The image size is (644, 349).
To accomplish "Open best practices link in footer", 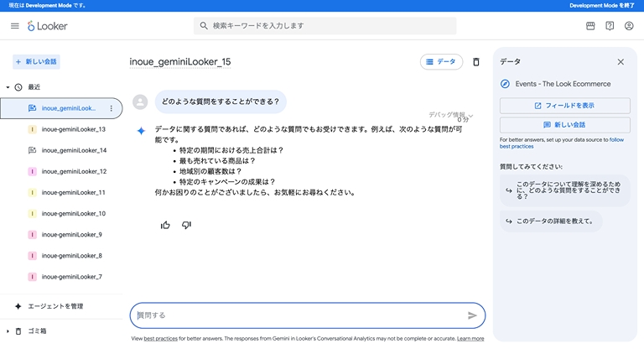I will tap(161, 339).
